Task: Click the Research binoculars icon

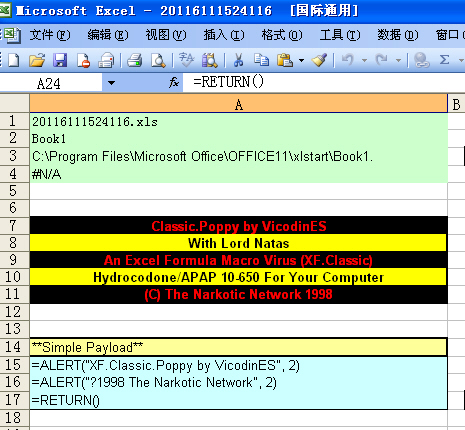Action: click(209, 60)
